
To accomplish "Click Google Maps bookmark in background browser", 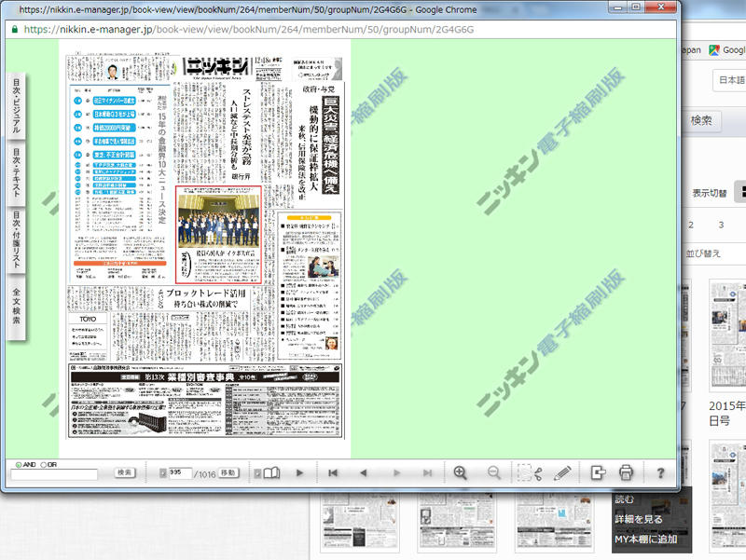I will click(x=726, y=50).
